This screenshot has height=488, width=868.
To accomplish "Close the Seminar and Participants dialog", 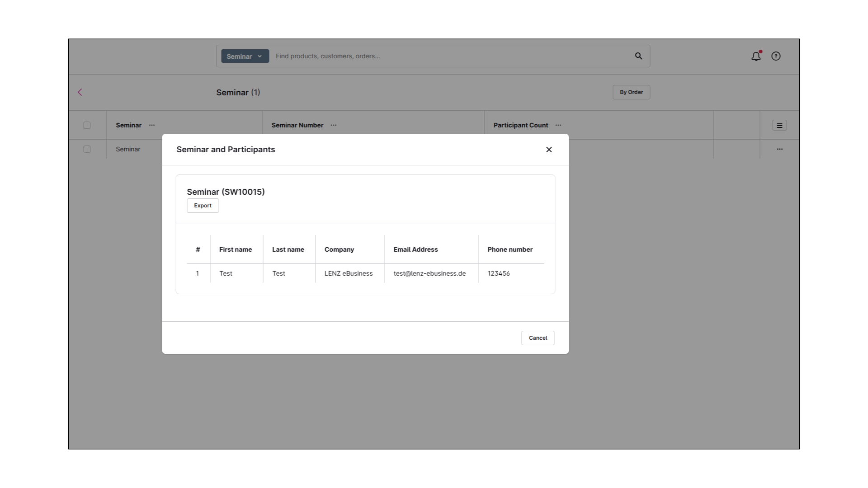I will coord(549,150).
